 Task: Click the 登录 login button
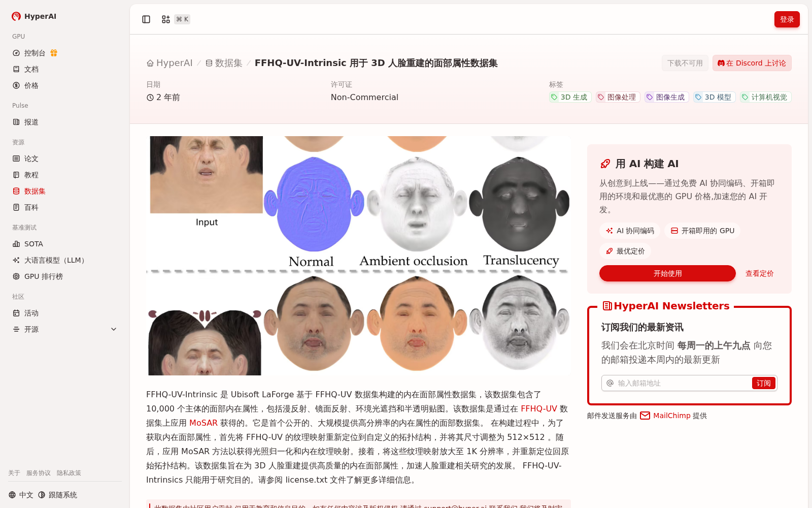pyautogui.click(x=787, y=19)
